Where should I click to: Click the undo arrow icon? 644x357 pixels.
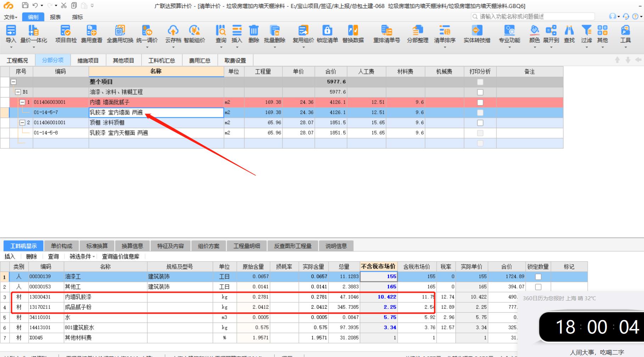35,5
